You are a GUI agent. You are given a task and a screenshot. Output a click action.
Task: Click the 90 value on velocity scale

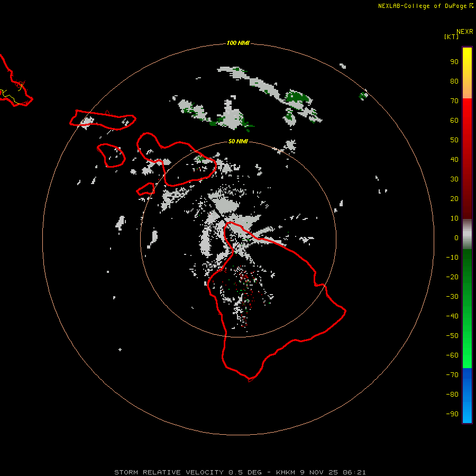454,62
